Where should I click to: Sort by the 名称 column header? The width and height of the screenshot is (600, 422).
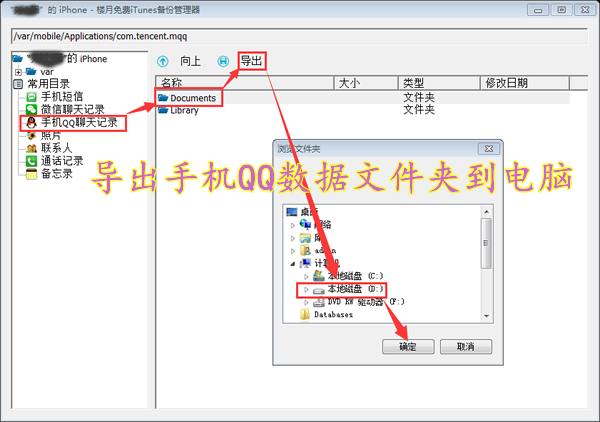pyautogui.click(x=245, y=83)
